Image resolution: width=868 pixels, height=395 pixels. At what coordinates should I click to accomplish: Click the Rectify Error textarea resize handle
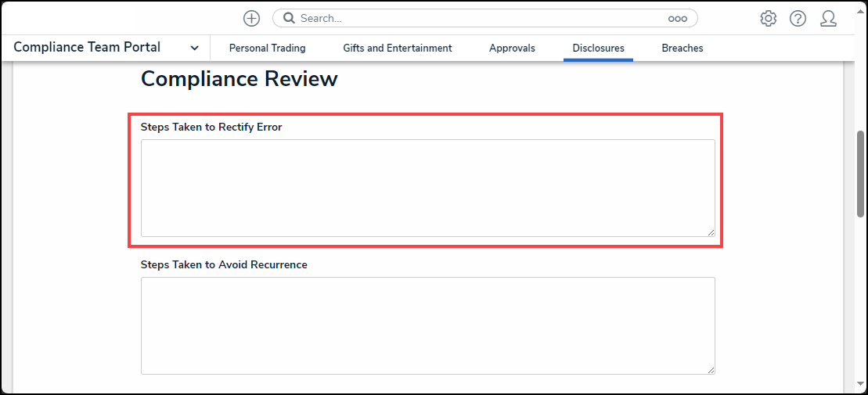(x=711, y=232)
